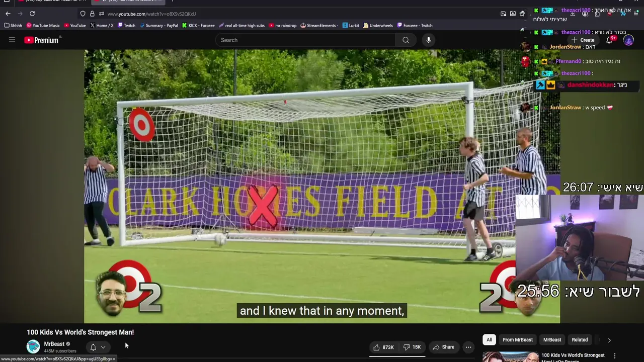Open Forceee - Twitch bookmark
The image size is (644, 362).
(415, 26)
